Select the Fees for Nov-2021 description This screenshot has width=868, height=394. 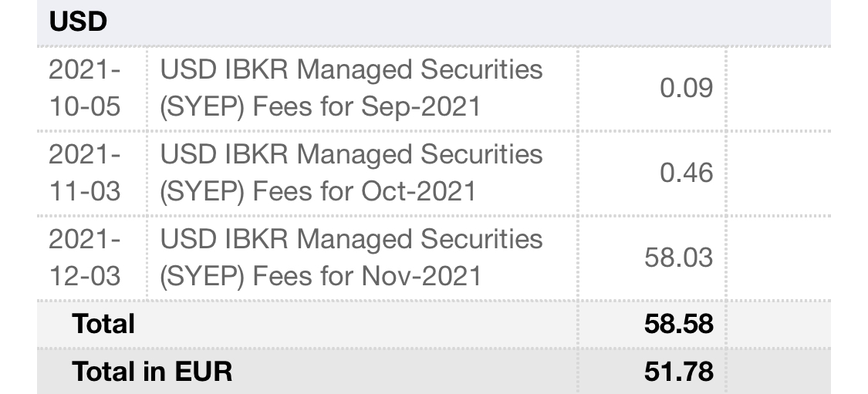(x=351, y=258)
